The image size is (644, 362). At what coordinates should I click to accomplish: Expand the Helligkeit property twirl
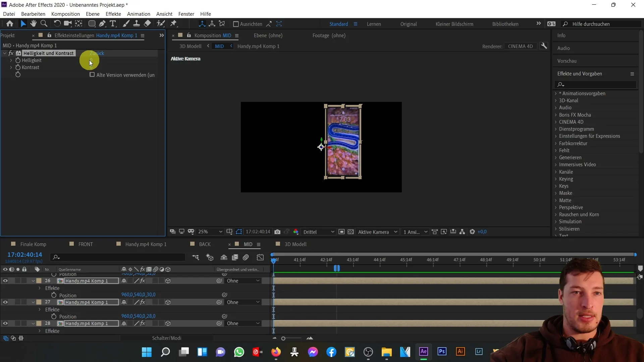coord(11,60)
